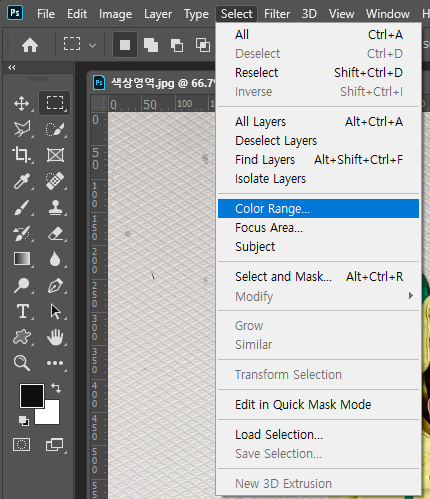Select the Horizontal Type tool
The height and width of the screenshot is (499, 430).
point(23,311)
